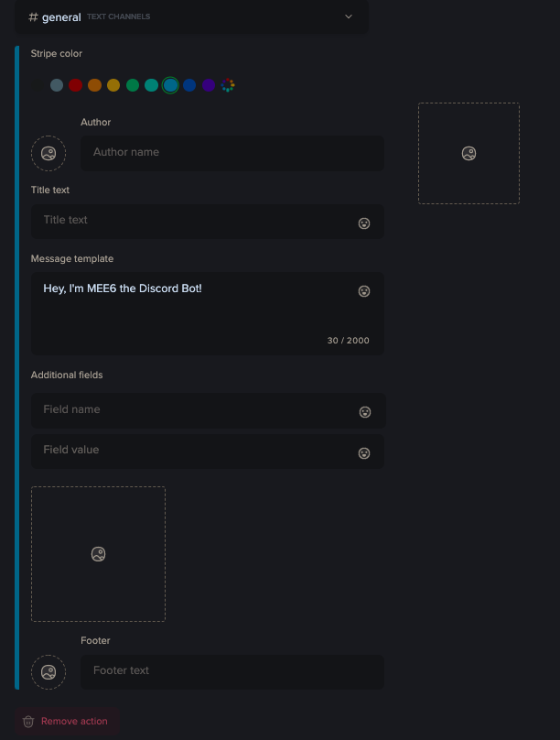This screenshot has width=560, height=740.
Task: Select the purple stripe color
Action: point(209,84)
